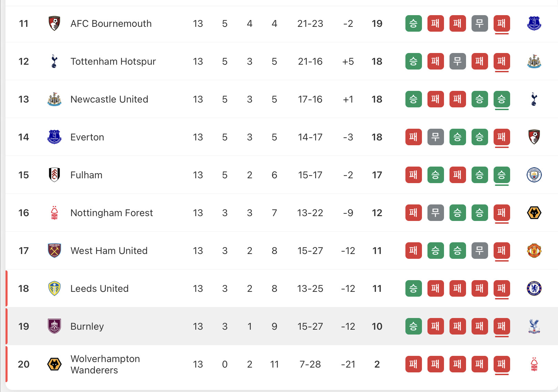Screen dimensions: 558x392
Task: Click the Fulham club crest
Action: click(x=54, y=175)
